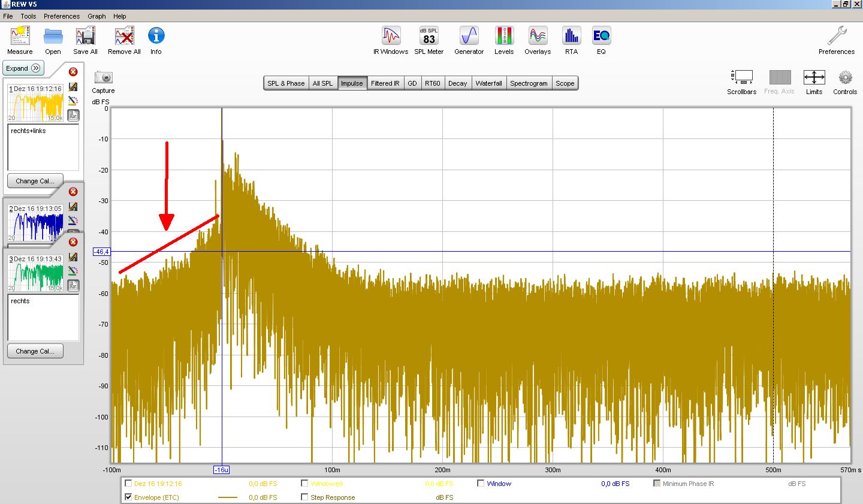Click the Envelope (ETC) line colour sample
863x504 pixels.
[x=228, y=497]
